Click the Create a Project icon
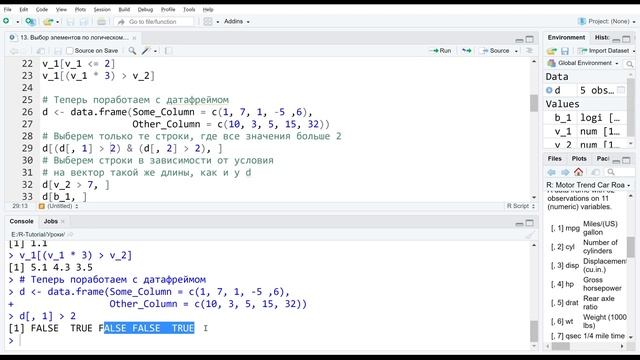The image size is (640, 360). point(30,21)
